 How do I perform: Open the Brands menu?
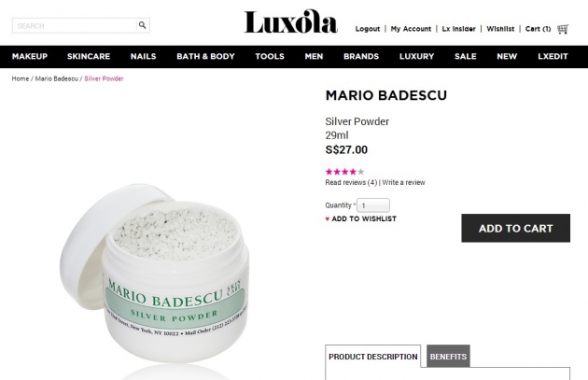(361, 56)
